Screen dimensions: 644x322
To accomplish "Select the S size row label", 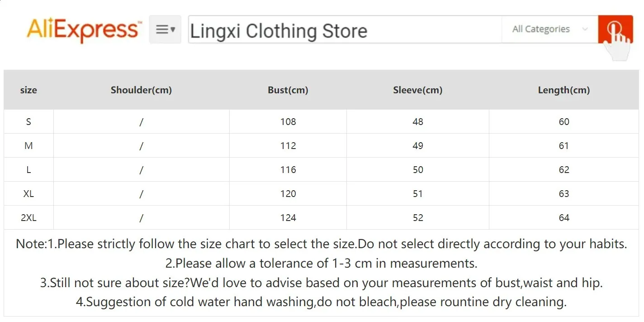I will (28, 122).
